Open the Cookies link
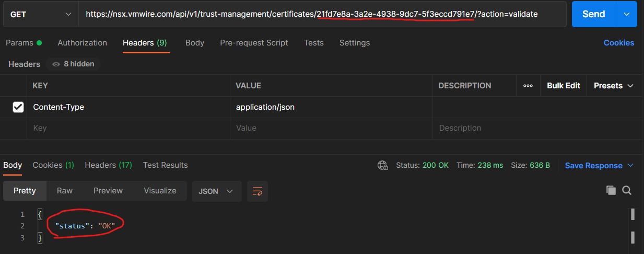This screenshot has width=644, height=254. (619, 43)
